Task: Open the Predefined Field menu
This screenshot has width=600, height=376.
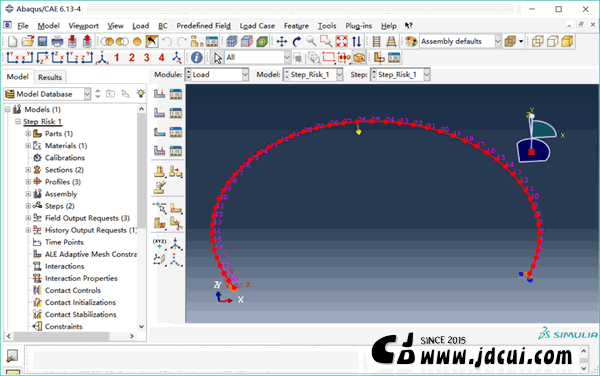Action: click(x=203, y=26)
